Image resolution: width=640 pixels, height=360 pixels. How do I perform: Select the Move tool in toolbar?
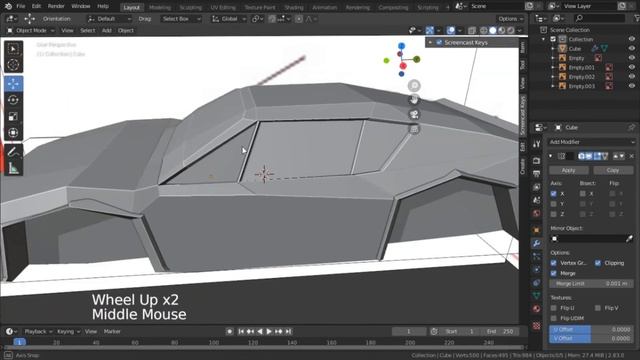pos(13,84)
